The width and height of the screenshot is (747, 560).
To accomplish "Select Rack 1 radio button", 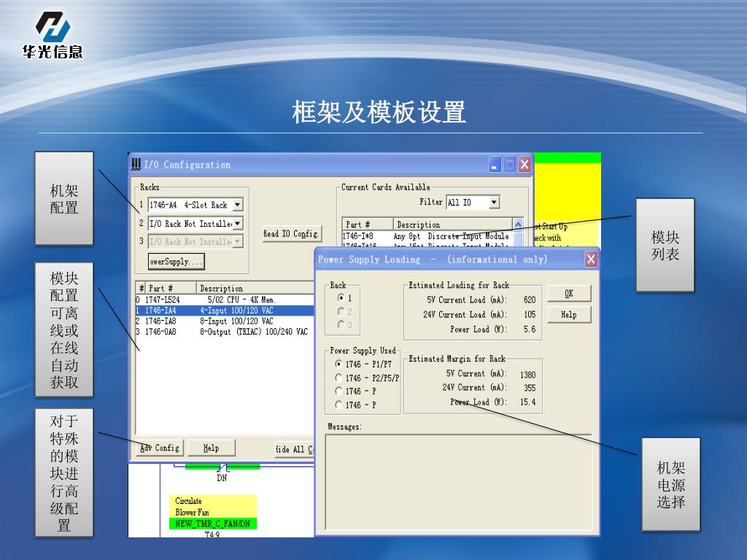I will [341, 297].
